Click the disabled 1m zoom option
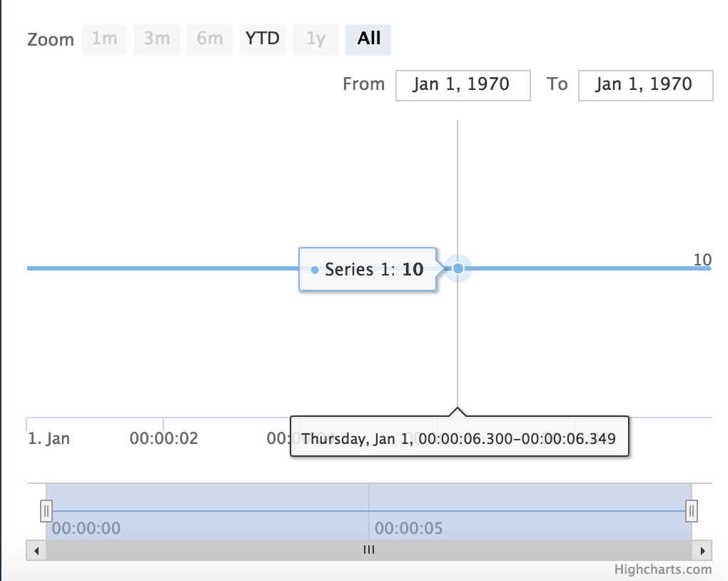Screen dimensions: 728x581 103,39
